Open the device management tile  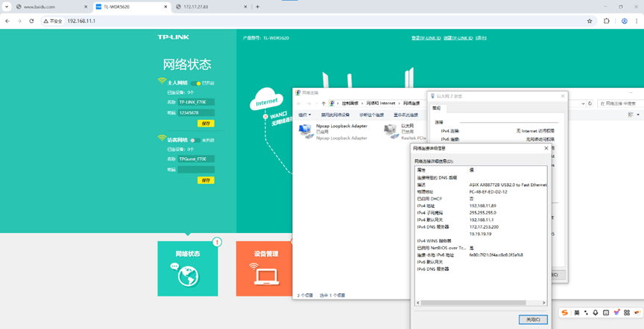tap(264, 269)
